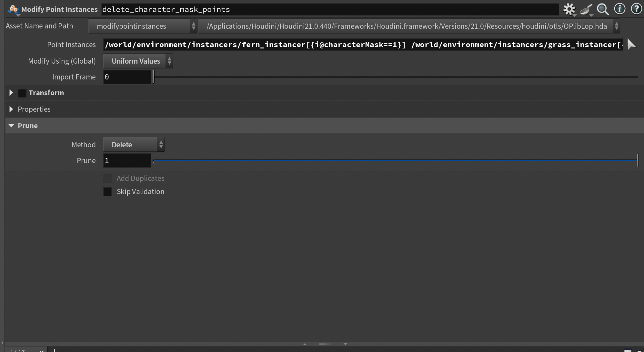Image resolution: width=644 pixels, height=352 pixels.
Task: Click the Point Instances selection arrow icon
Action: click(x=631, y=44)
